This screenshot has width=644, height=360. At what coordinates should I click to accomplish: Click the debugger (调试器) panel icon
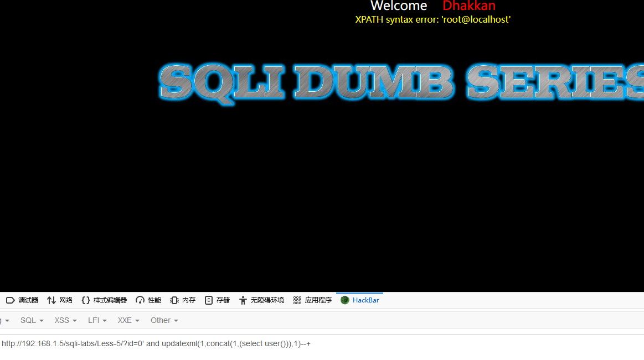(11, 300)
